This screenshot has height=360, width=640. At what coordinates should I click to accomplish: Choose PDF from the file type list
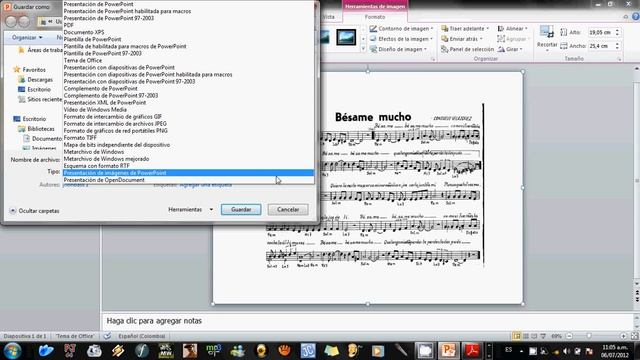[x=189, y=25]
